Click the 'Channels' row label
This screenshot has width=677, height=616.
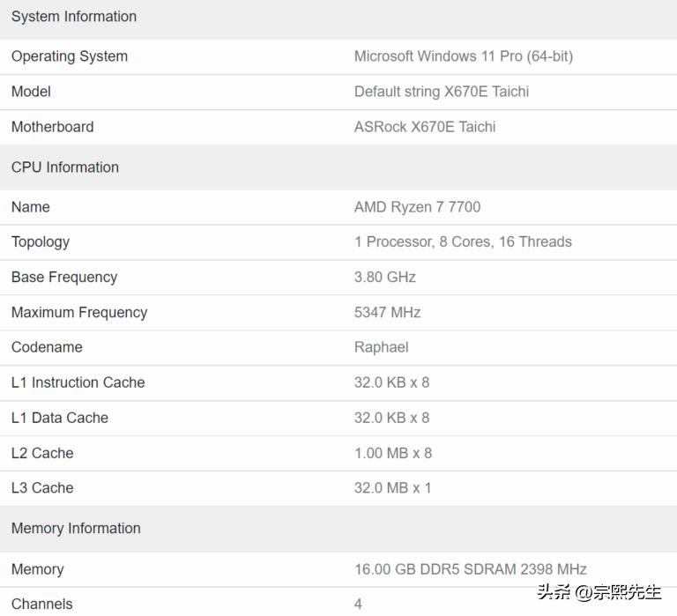pyautogui.click(x=42, y=604)
